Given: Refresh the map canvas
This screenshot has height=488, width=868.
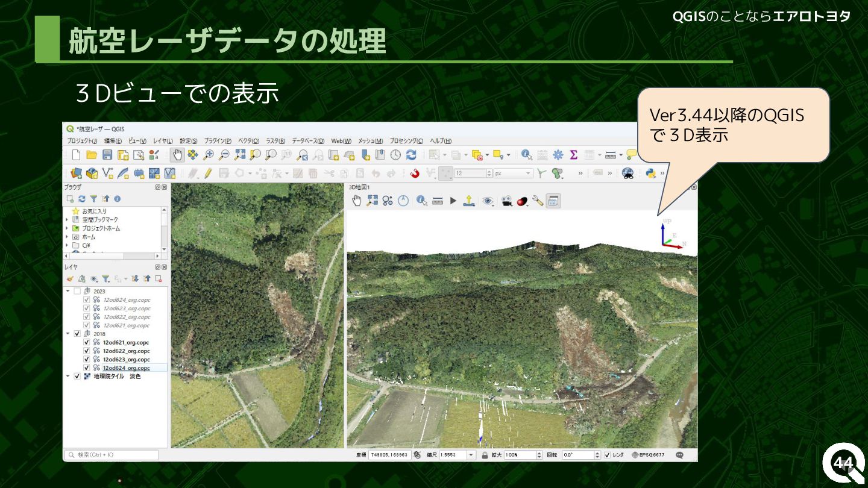Looking at the screenshot, I should click(x=411, y=155).
